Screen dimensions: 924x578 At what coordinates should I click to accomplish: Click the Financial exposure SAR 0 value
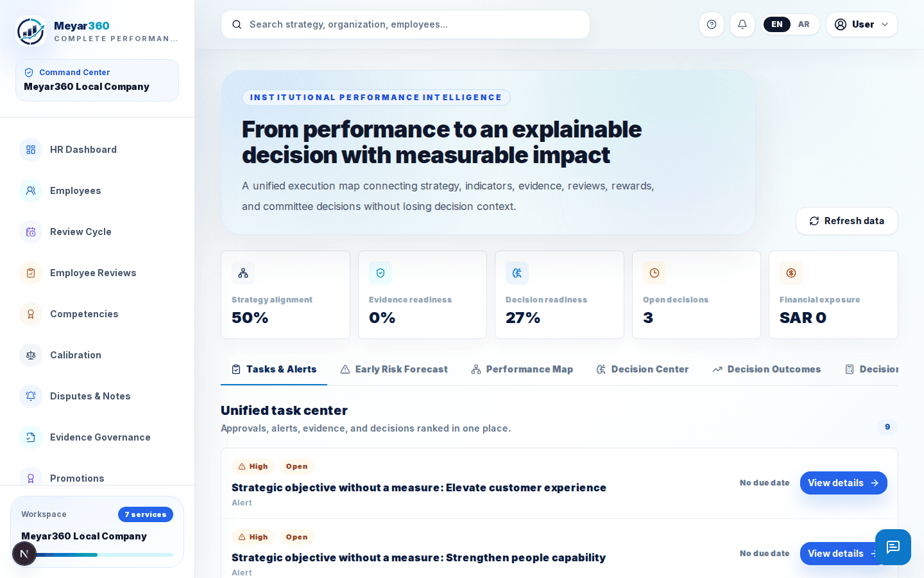point(803,318)
